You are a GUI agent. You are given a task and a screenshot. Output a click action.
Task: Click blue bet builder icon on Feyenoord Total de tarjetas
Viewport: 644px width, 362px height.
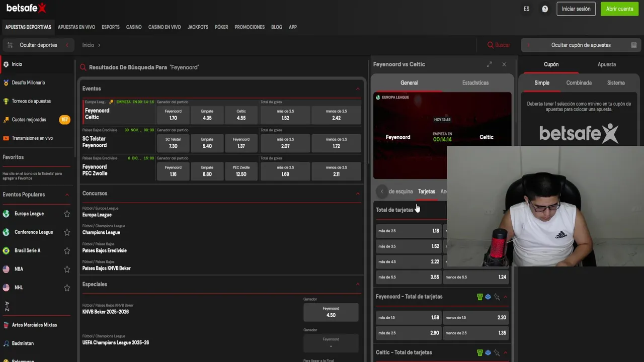coord(488,297)
